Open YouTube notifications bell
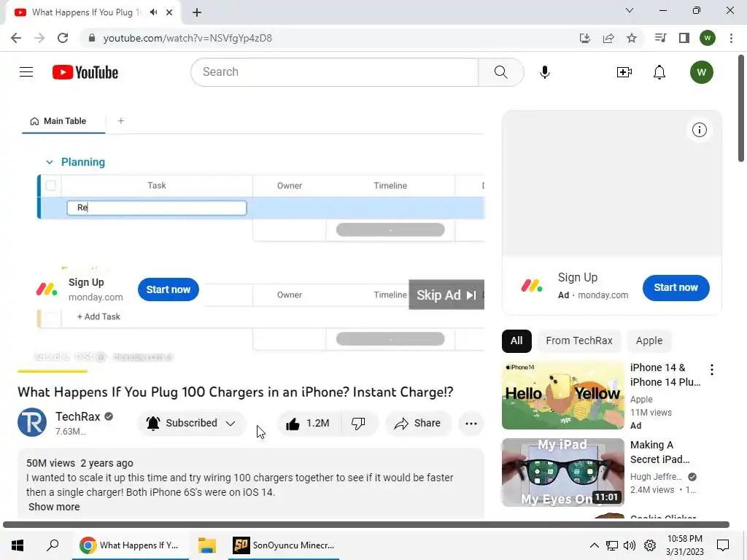Screen dimensions: 747x560 (x=659, y=72)
